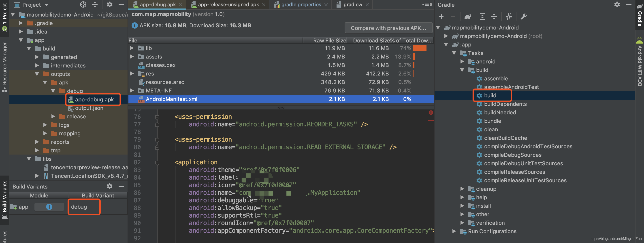
Task: Open the 1: Project side tab
Action: pyautogui.click(x=4, y=17)
